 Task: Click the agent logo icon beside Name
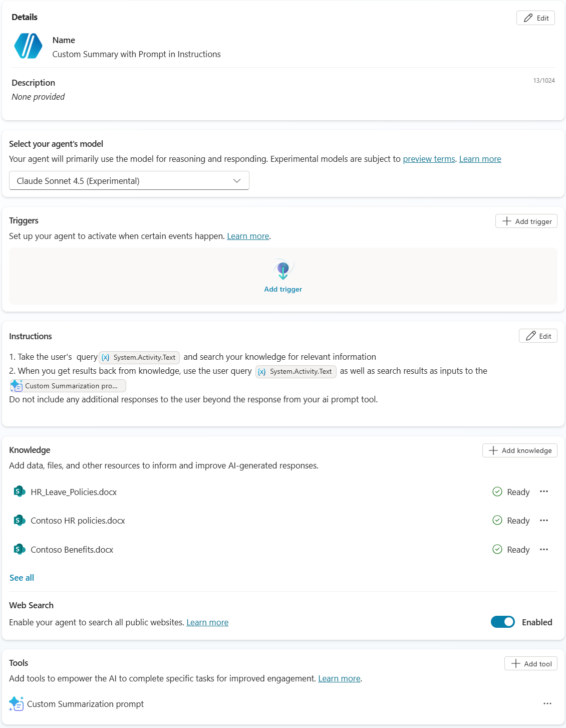[x=28, y=46]
